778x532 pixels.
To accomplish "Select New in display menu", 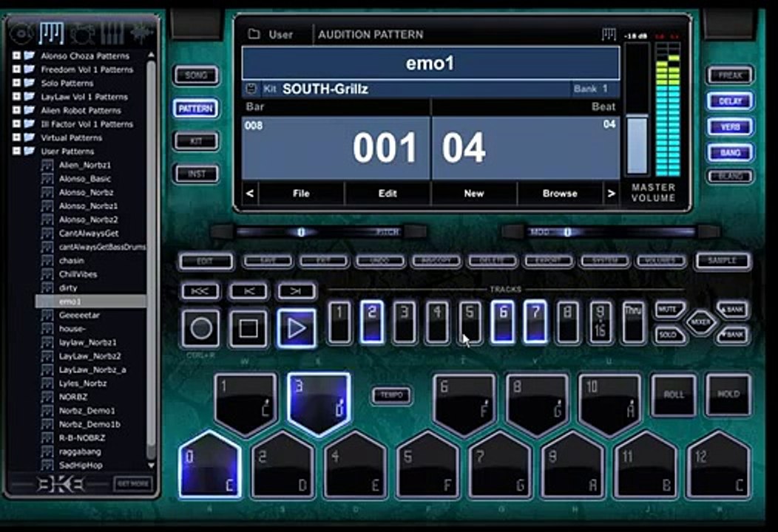I will click(x=474, y=194).
